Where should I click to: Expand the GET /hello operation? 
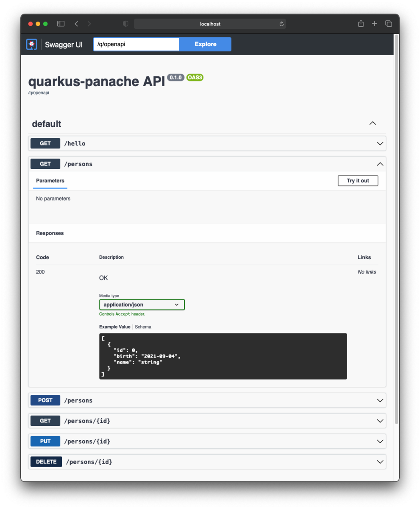(x=207, y=143)
